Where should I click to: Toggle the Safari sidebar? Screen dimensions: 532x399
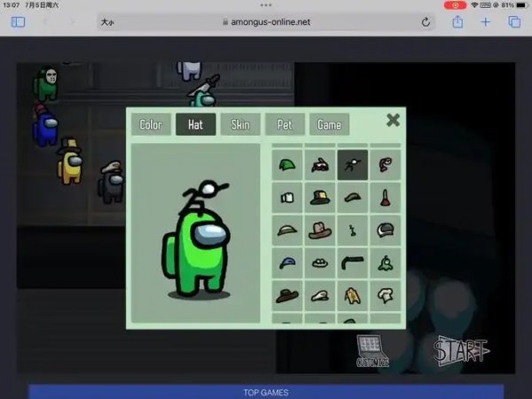point(18,22)
